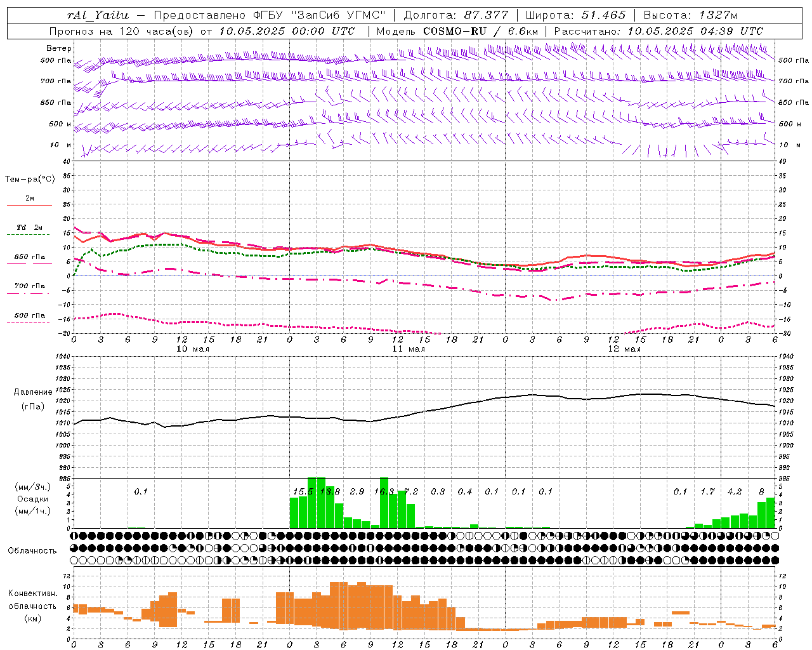Select the Рассчитано: 10.05.2025 04:39 UTC timestamp
Image resolution: width=812 pixels, height=650 pixels.
(658, 31)
